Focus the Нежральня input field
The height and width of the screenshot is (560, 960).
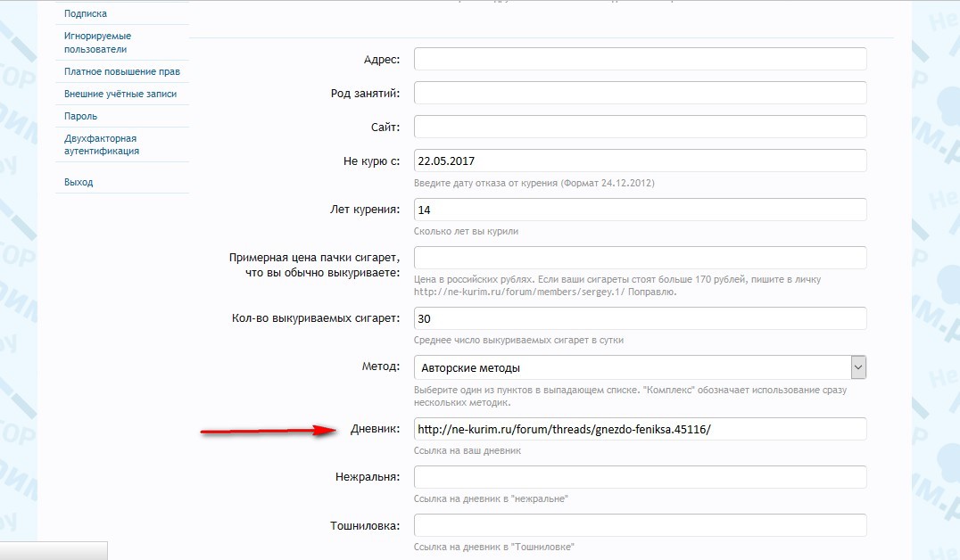[x=640, y=477]
